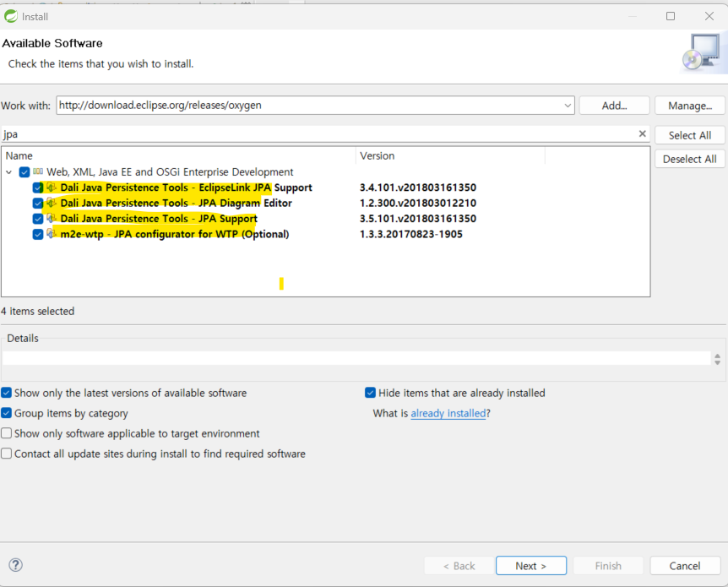
Task: Select m2e-wtp - JPA configurator for WTP (Optional)
Action: 175,234
